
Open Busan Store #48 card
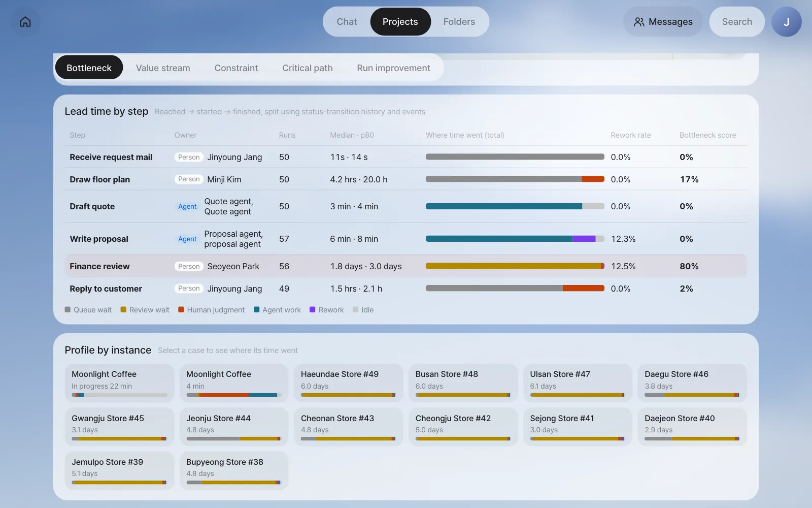tap(463, 383)
